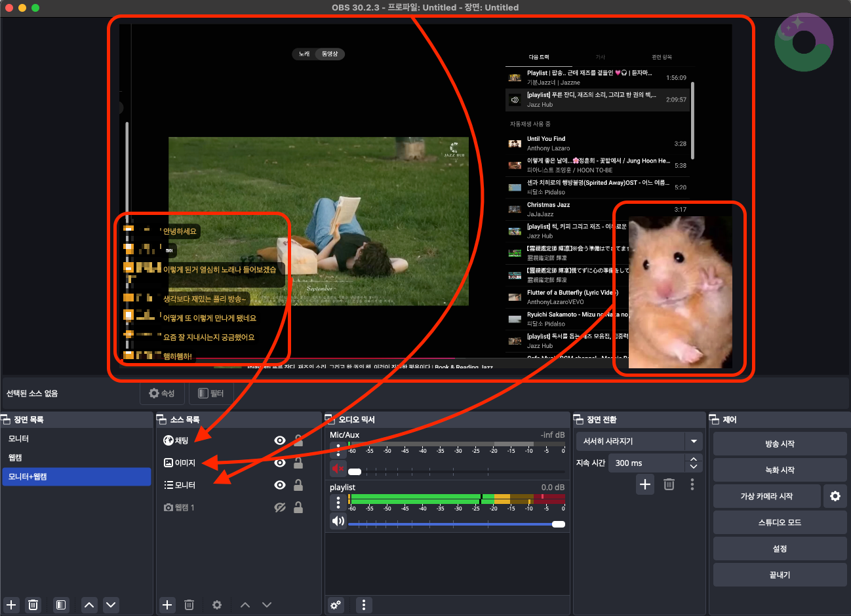The height and width of the screenshot is (616, 851).
Task: Open the 서서히 사라지기 transition dropdown
Action: (639, 441)
